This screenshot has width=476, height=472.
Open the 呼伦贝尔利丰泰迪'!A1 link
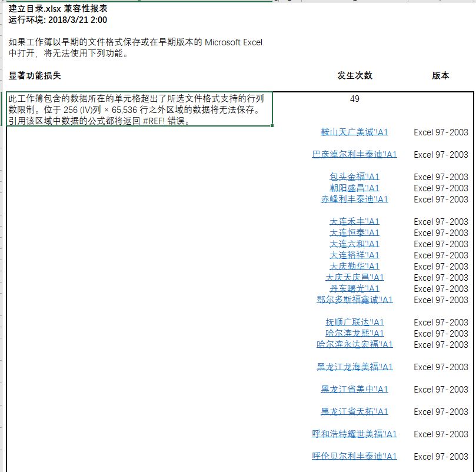click(x=354, y=456)
